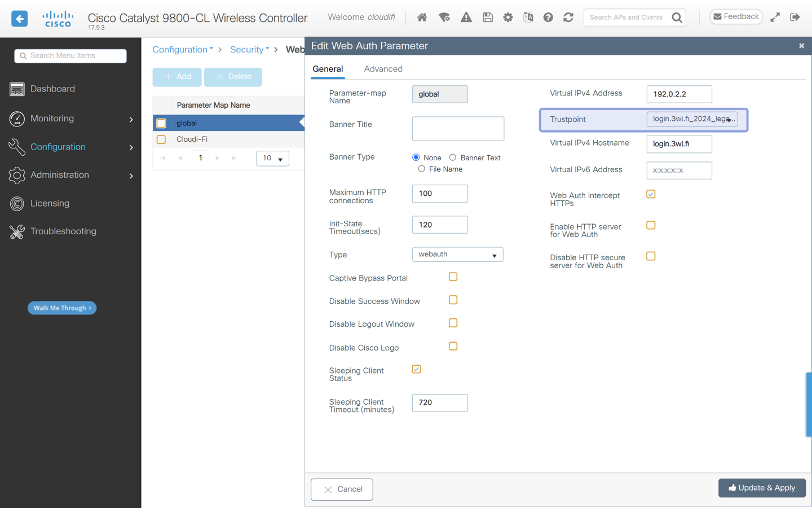Viewport: 812px width, 508px height.
Task: Open the settings gear icon in toolbar
Action: pos(507,17)
